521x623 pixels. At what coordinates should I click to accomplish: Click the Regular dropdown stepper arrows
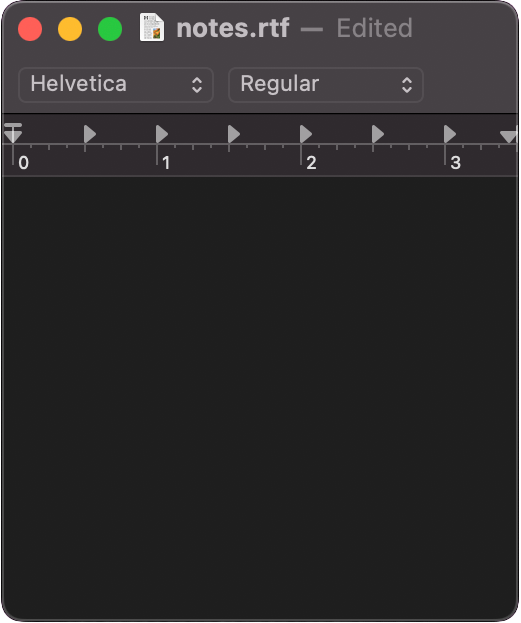tap(407, 85)
